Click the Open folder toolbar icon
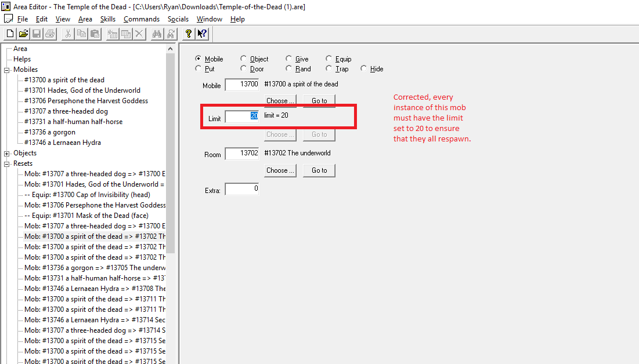Screen dimensions: 639x364 point(23,34)
